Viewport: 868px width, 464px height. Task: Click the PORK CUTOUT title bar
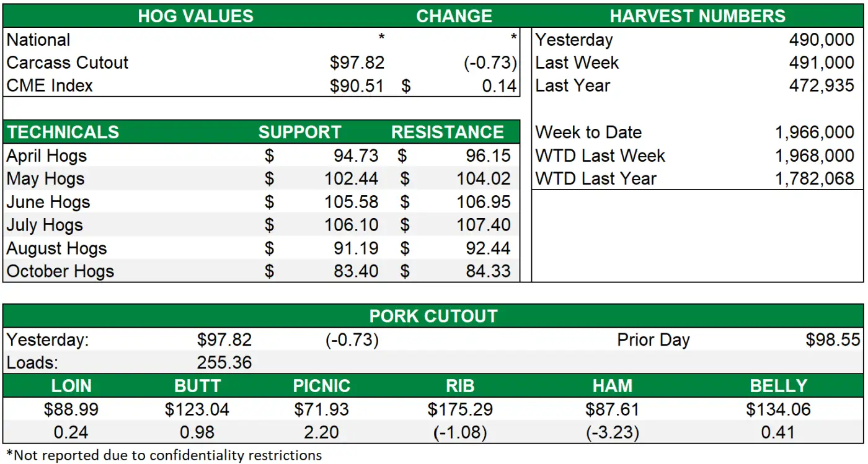click(433, 316)
